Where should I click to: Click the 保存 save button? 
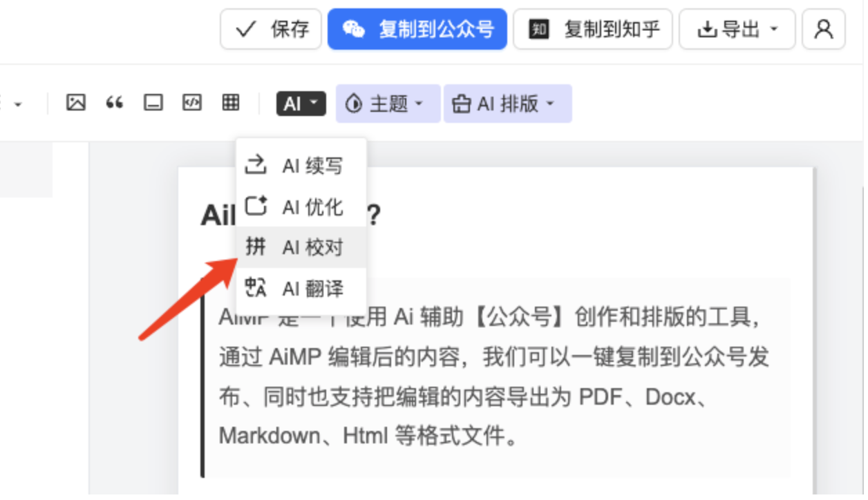click(271, 30)
